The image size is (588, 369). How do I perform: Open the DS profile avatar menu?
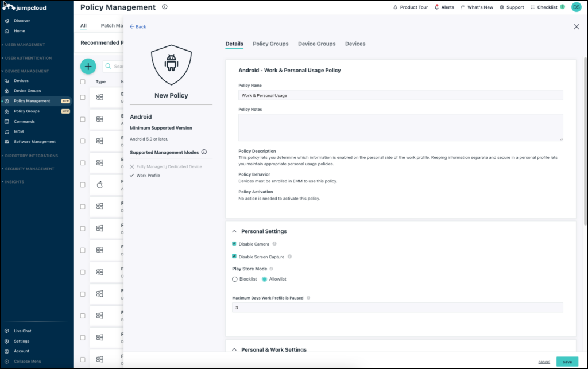tap(576, 7)
